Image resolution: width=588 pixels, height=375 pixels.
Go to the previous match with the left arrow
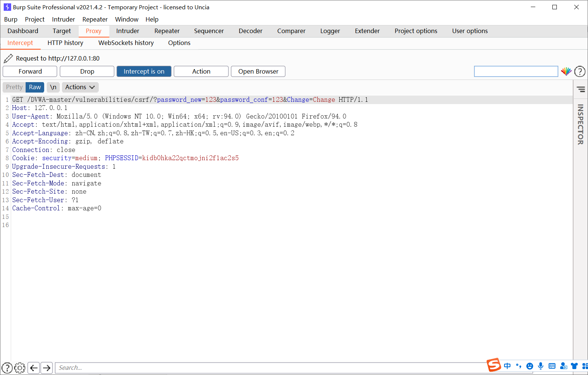tap(34, 368)
